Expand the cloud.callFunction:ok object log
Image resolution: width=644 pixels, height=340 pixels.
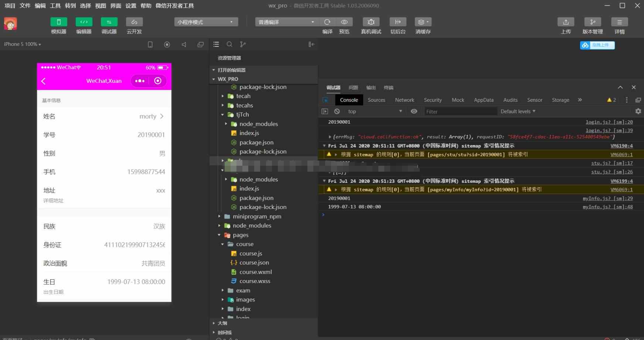point(330,137)
